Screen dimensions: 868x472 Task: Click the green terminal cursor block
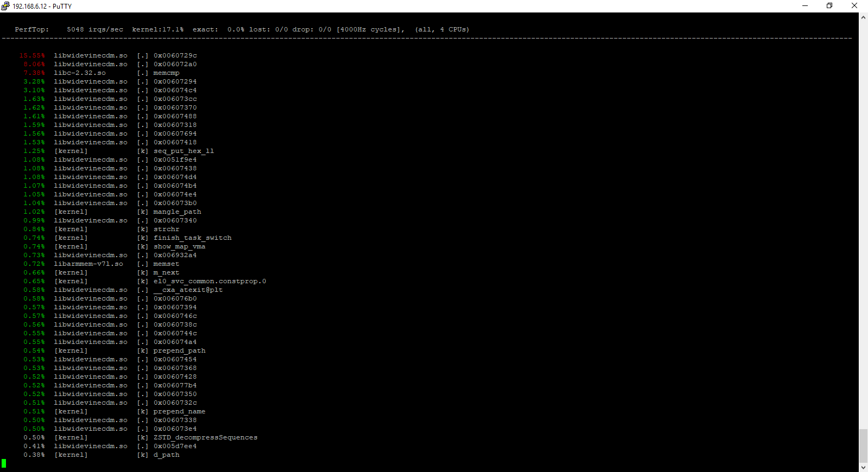tap(4, 463)
